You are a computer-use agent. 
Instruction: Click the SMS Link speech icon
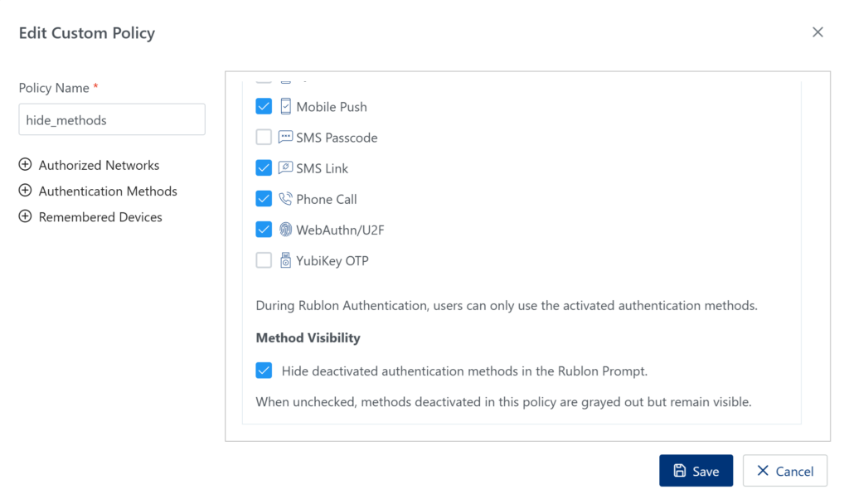[284, 167]
